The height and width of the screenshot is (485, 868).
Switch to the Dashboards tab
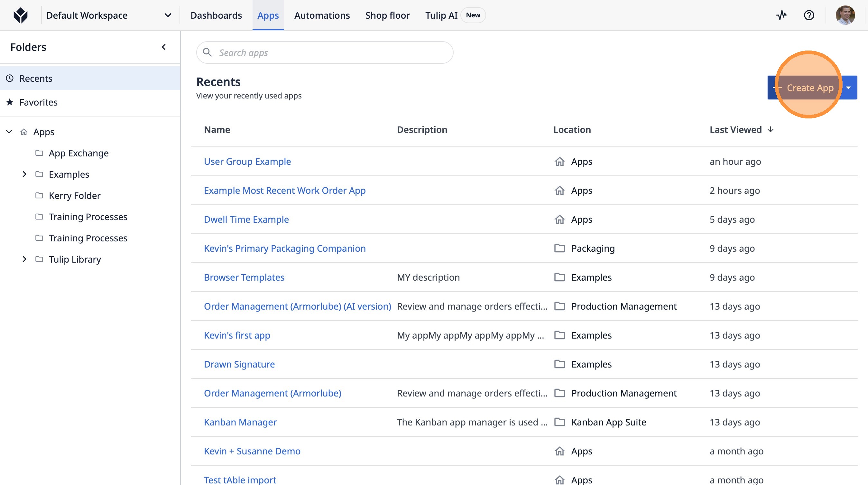216,15
